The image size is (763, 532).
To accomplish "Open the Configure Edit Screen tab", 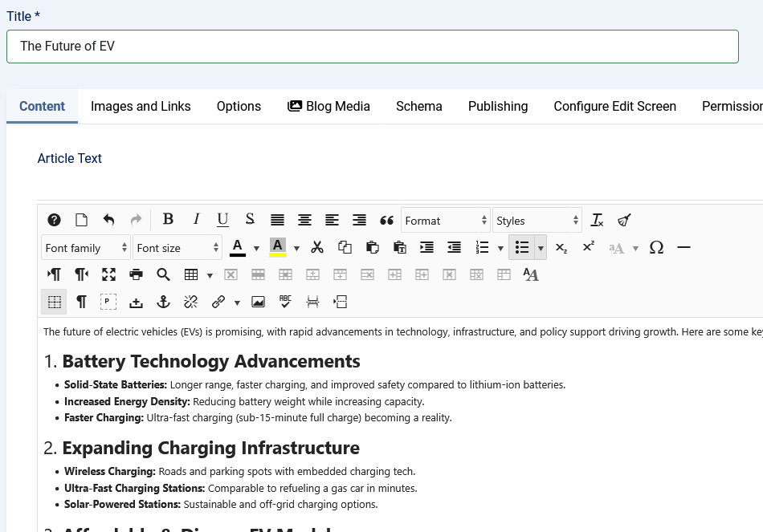I will [x=614, y=106].
